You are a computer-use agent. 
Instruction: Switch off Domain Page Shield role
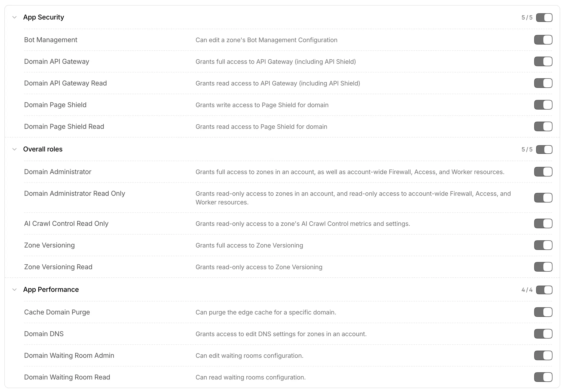543,105
